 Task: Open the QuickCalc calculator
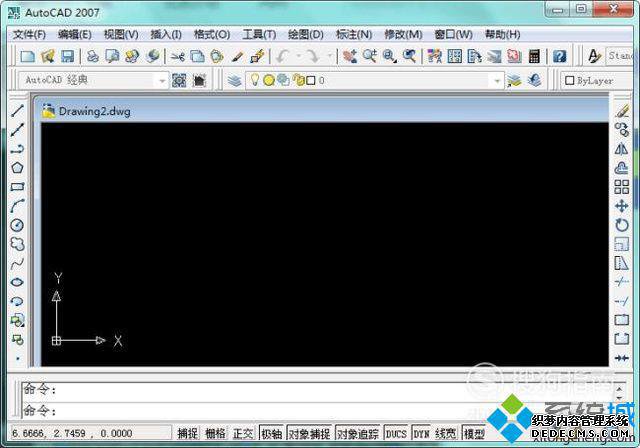click(x=534, y=56)
